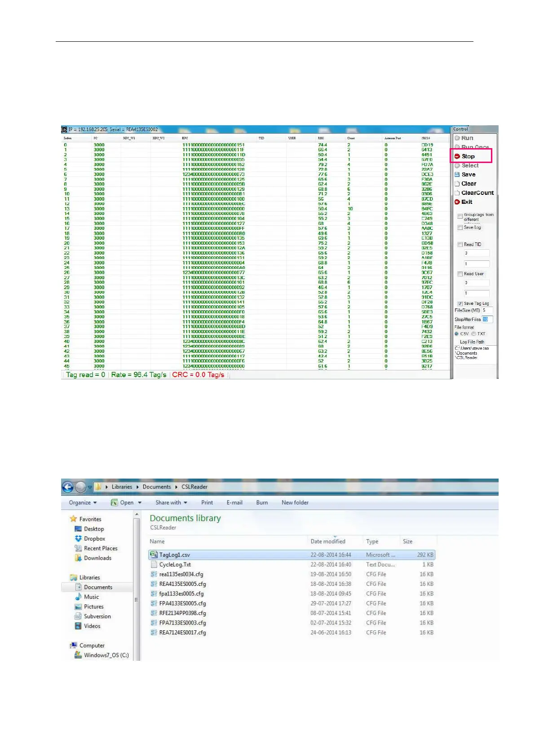
Task: Open Desktop in Favorites
Action: click(89, 529)
